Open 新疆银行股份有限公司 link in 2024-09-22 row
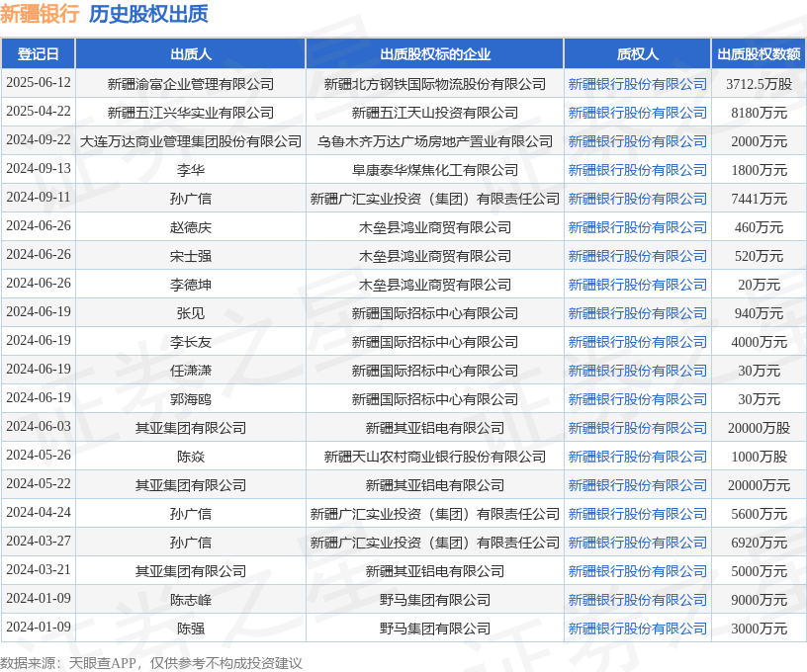 tap(638, 141)
